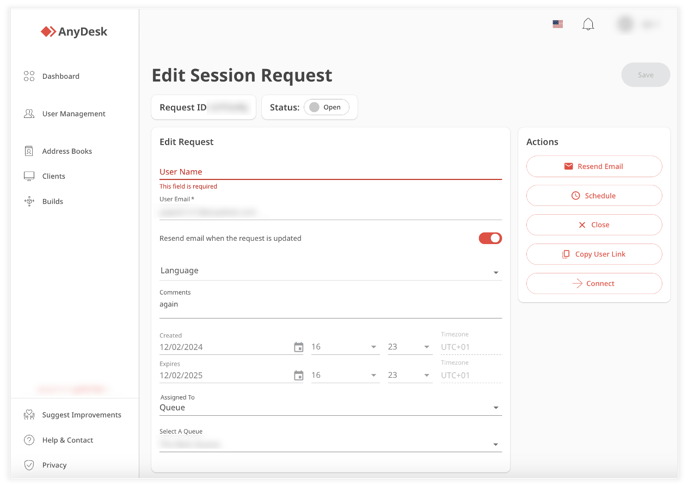Screen dimensions: 688x487
Task: Open Expires date calendar picker icon
Action: 298,376
